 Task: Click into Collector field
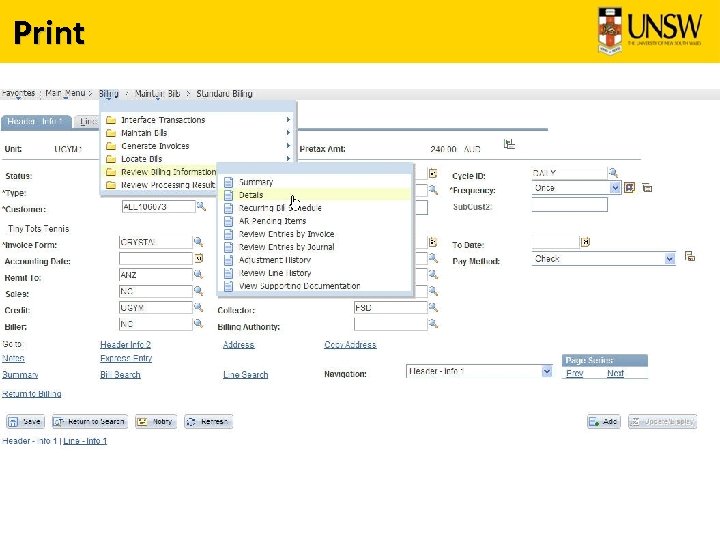tap(391, 308)
